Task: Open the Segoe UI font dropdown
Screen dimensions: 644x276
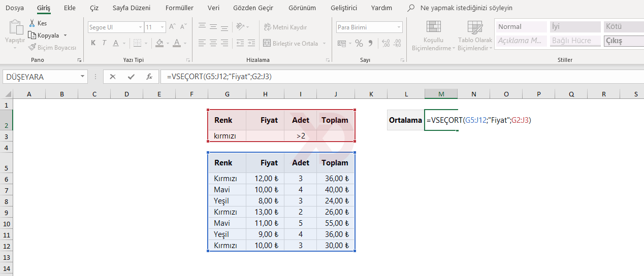Action: [140, 27]
